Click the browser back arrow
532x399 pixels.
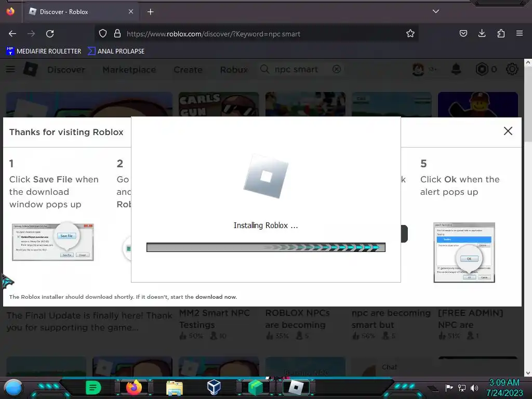(12, 34)
